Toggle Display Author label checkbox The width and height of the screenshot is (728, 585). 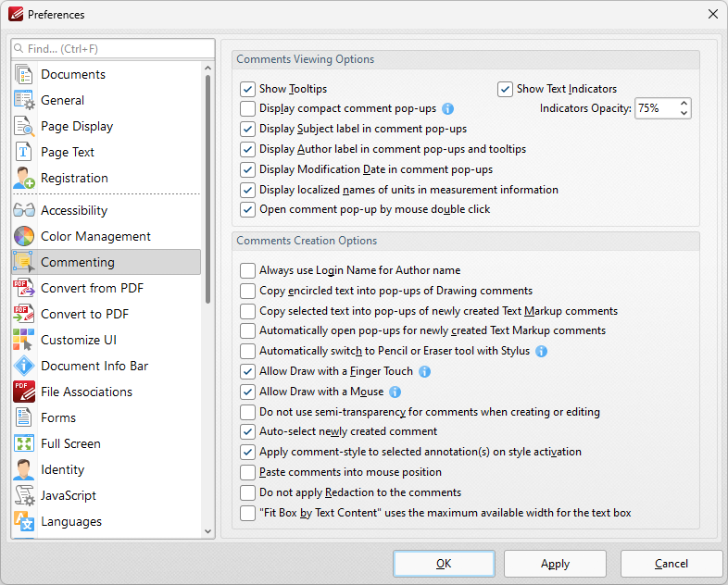247,149
